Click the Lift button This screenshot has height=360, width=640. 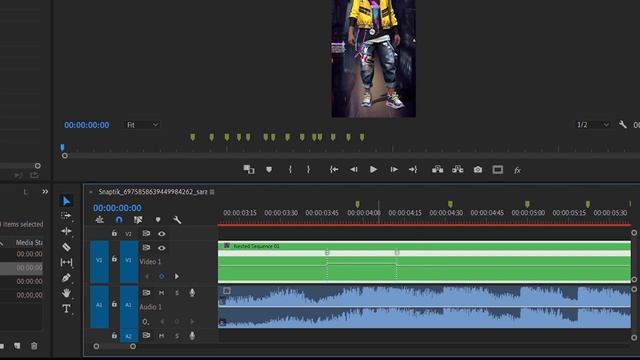(438, 169)
